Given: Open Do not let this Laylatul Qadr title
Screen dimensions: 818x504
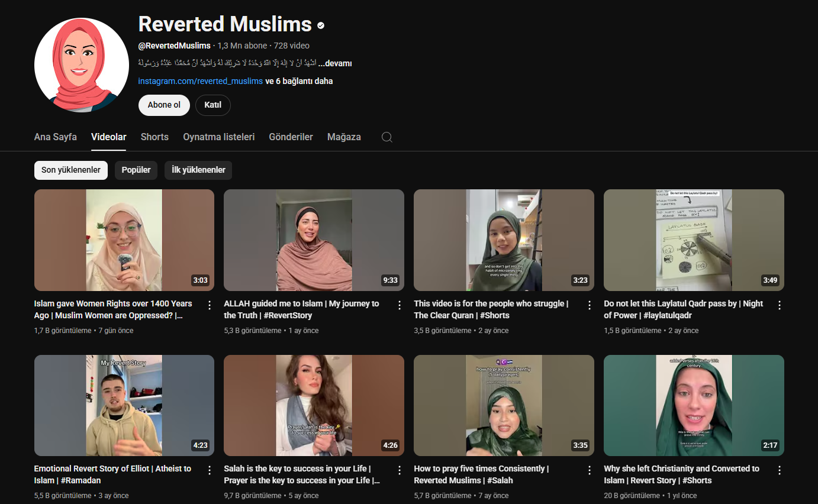Looking at the screenshot, I should 684,309.
